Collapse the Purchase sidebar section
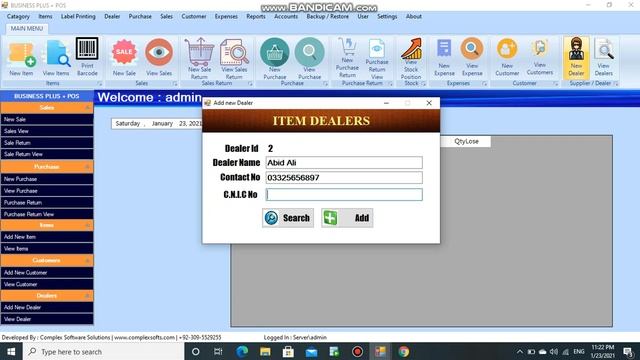This screenshot has width=640, height=360. [87, 167]
